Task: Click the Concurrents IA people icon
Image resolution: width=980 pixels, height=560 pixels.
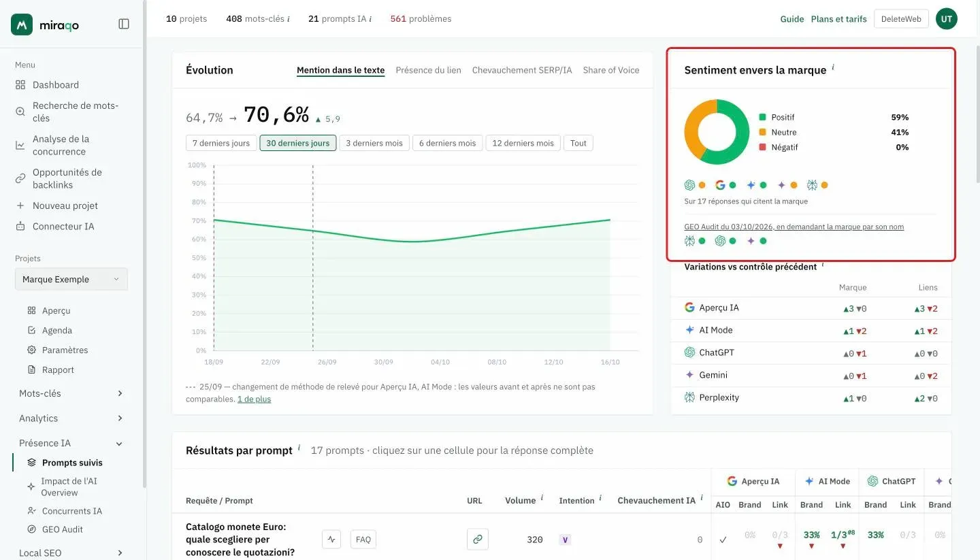Action: (31, 511)
